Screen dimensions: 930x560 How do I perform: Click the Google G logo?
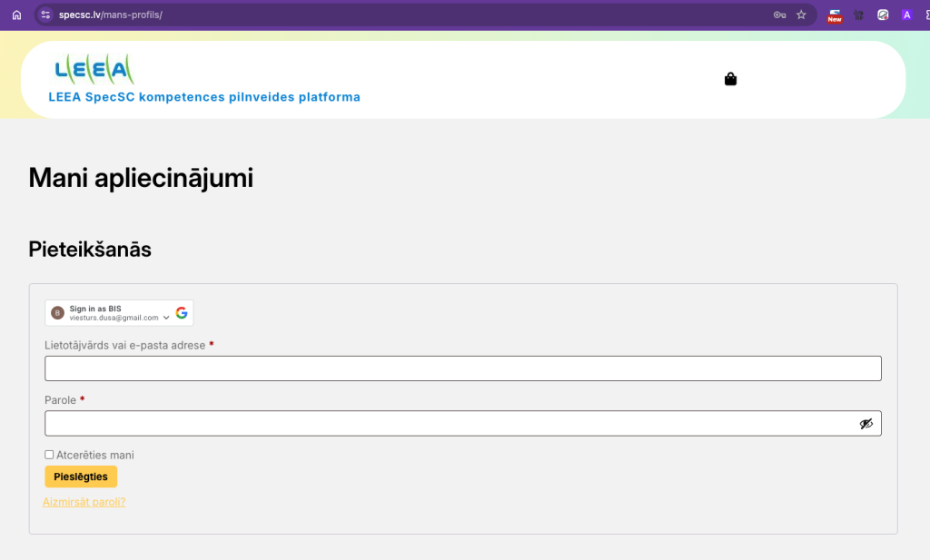pos(182,313)
